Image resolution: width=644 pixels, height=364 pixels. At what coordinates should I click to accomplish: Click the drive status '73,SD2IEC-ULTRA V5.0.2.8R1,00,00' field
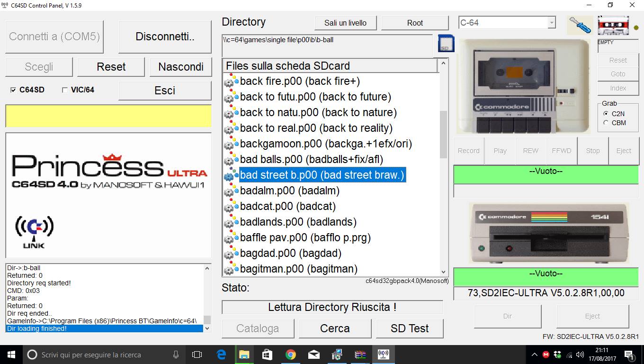(x=546, y=293)
